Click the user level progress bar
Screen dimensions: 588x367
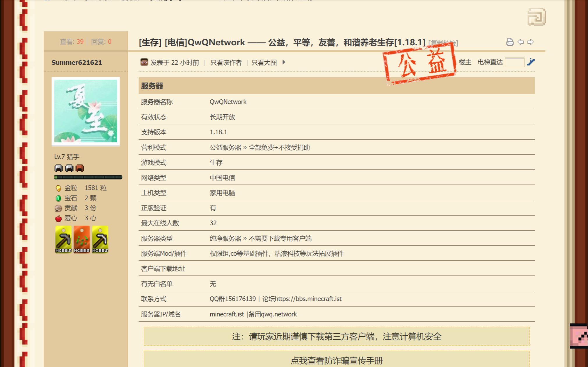(88, 177)
